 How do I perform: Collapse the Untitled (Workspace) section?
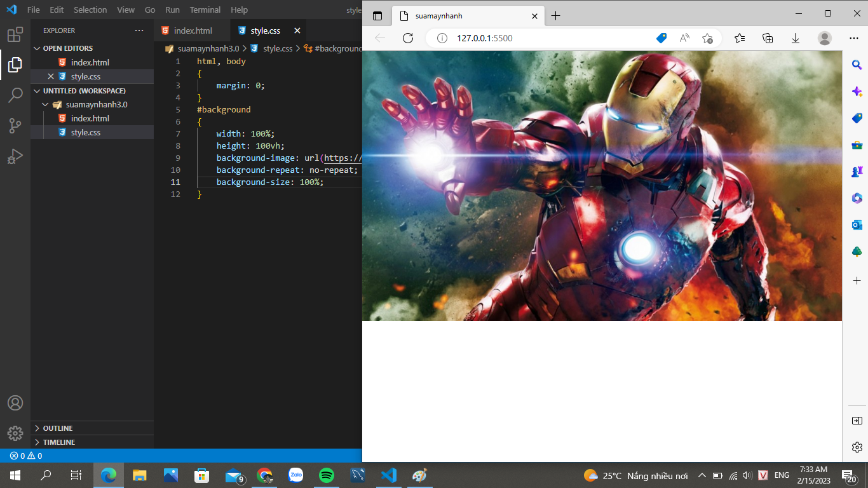pos(92,91)
